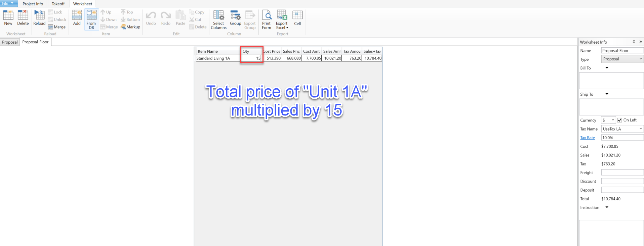
Task: Click the Cost Price cell 513.390
Action: coord(272,58)
